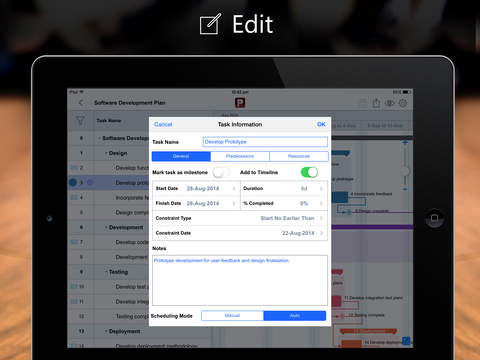Collapse the Software Development root task
This screenshot has width=480, height=360.
tap(99, 138)
